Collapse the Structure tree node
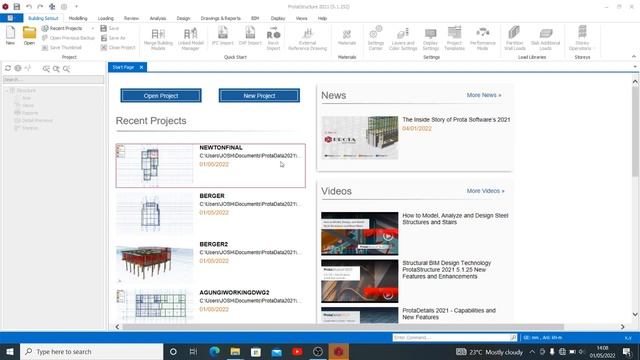 point(7,90)
